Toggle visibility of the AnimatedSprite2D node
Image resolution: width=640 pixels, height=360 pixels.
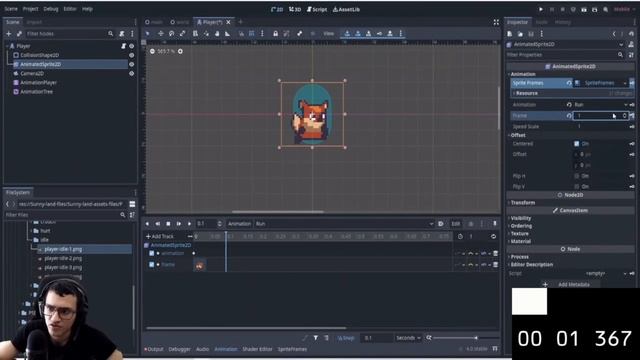pos(131,64)
